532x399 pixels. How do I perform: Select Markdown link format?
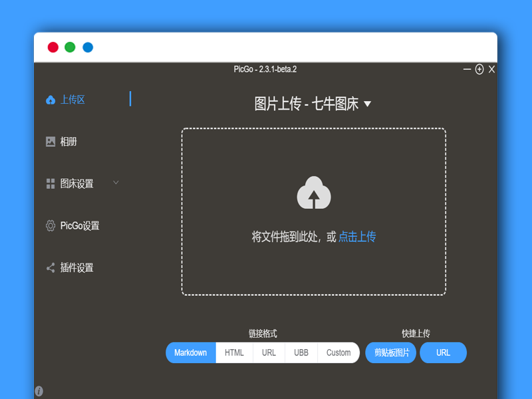pos(191,352)
